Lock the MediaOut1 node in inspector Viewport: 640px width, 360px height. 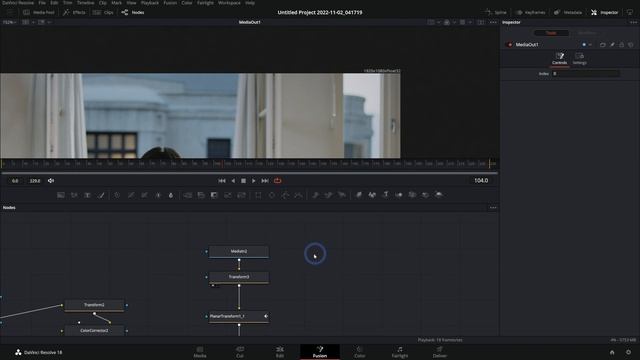pos(622,44)
